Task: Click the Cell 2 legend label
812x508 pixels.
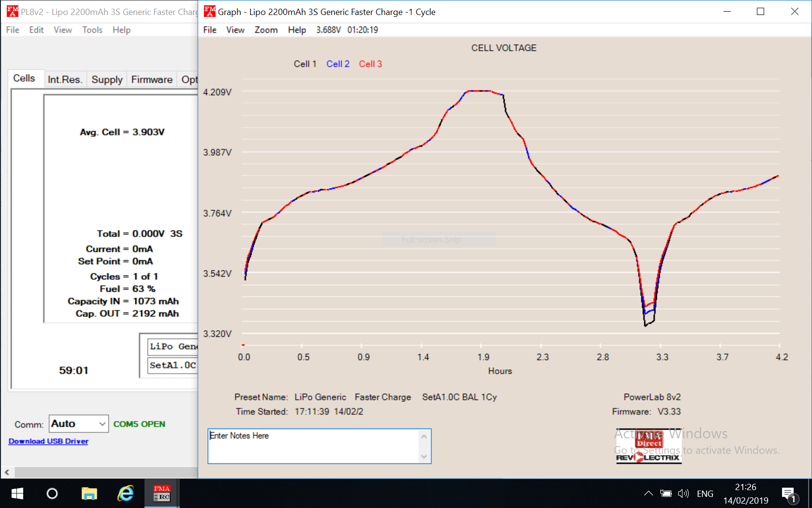Action: pyautogui.click(x=338, y=64)
